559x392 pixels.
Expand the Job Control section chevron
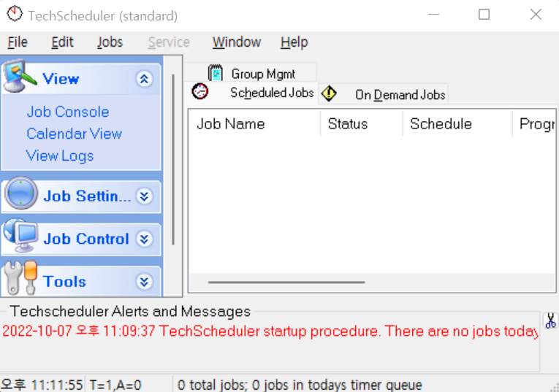(144, 239)
